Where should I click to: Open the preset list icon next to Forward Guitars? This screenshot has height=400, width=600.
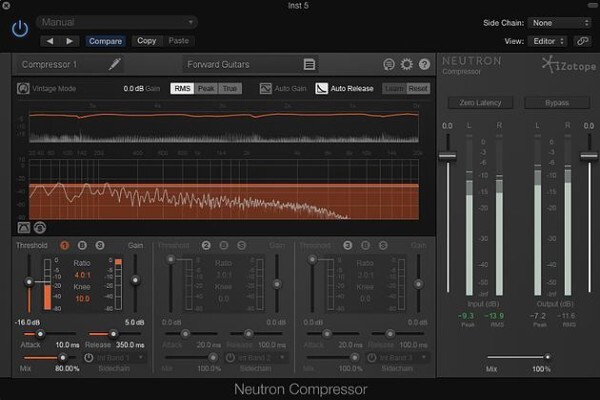pyautogui.click(x=309, y=64)
